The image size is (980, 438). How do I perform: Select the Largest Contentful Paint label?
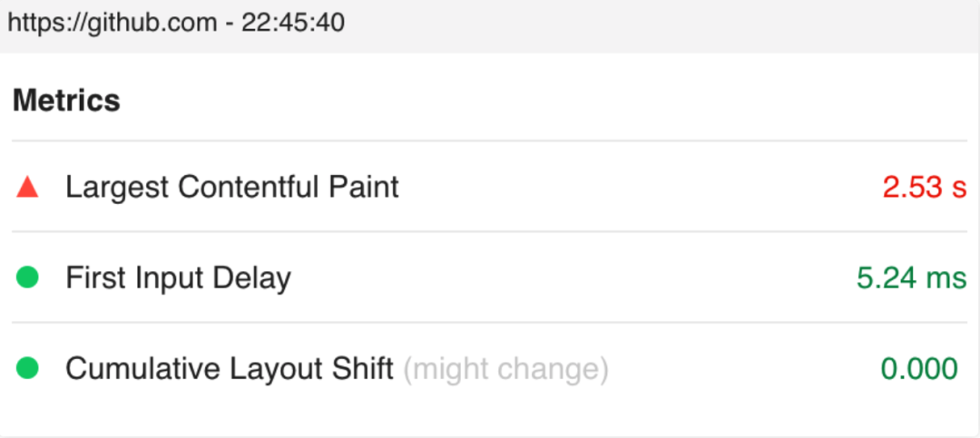click(231, 188)
